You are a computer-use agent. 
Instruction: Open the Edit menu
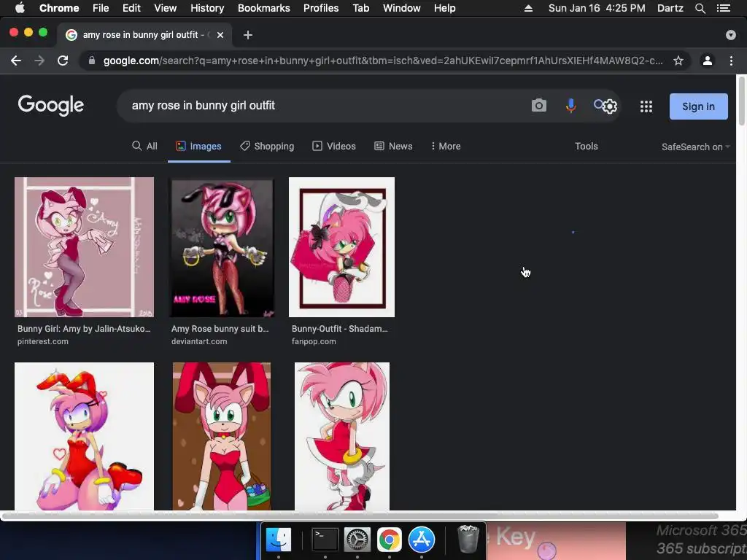[x=131, y=8]
